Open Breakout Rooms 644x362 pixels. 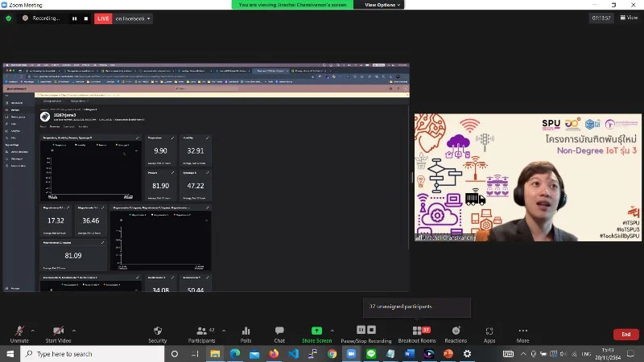point(417,332)
